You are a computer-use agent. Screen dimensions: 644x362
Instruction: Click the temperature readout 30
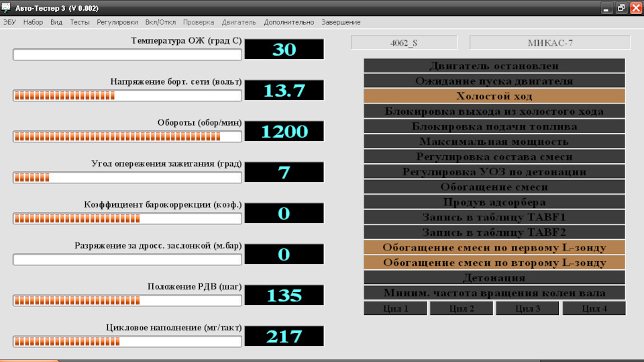point(284,50)
